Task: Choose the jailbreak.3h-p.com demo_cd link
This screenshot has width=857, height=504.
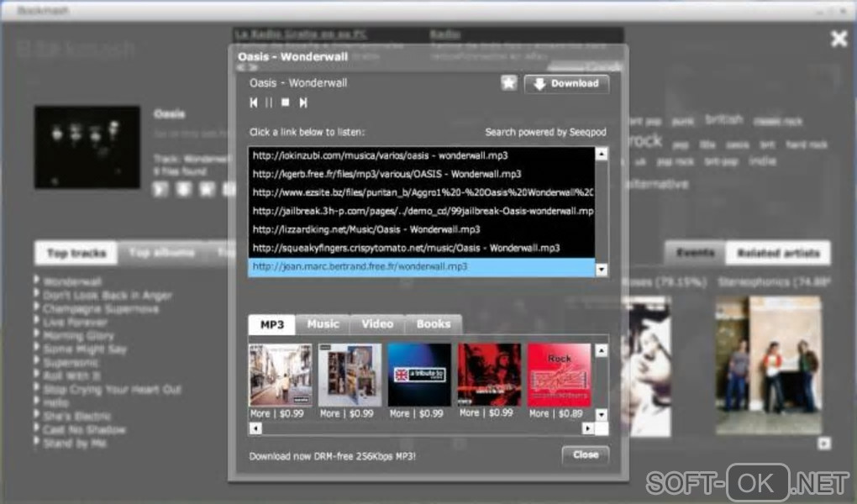Action: click(x=422, y=211)
